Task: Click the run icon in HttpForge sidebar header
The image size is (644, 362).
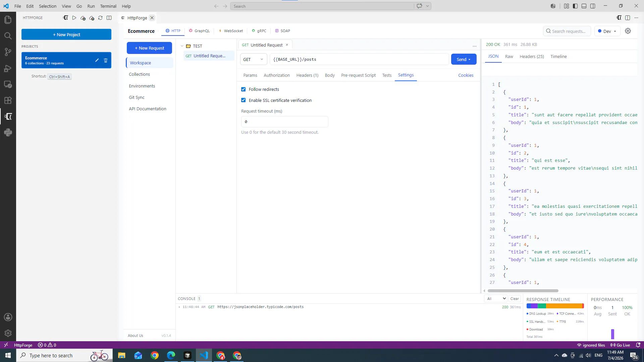Action: point(74,18)
